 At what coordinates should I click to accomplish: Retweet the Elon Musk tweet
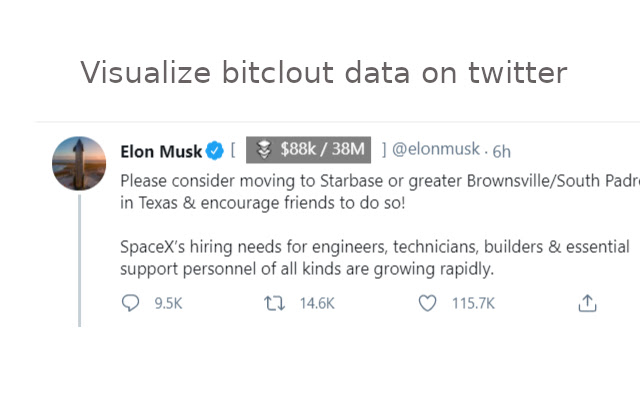(272, 303)
